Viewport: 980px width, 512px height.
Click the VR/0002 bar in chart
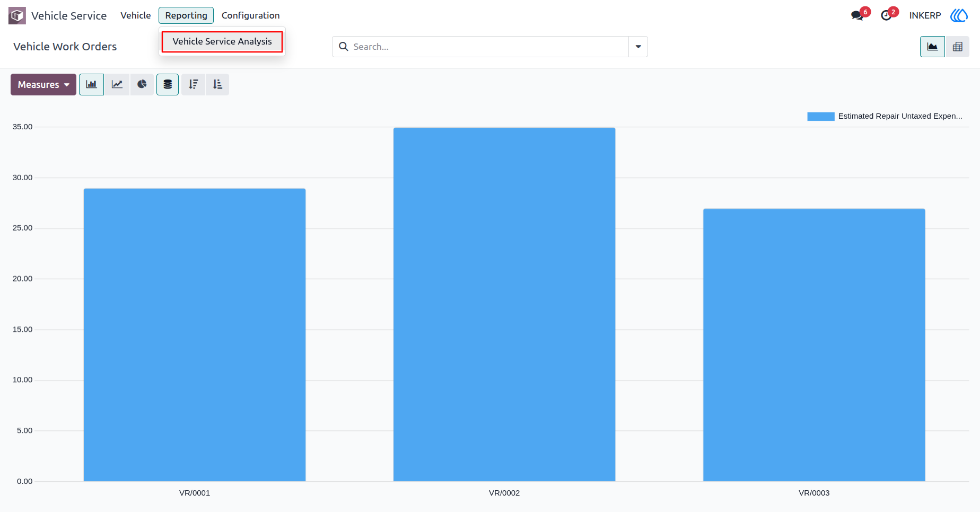(504, 304)
